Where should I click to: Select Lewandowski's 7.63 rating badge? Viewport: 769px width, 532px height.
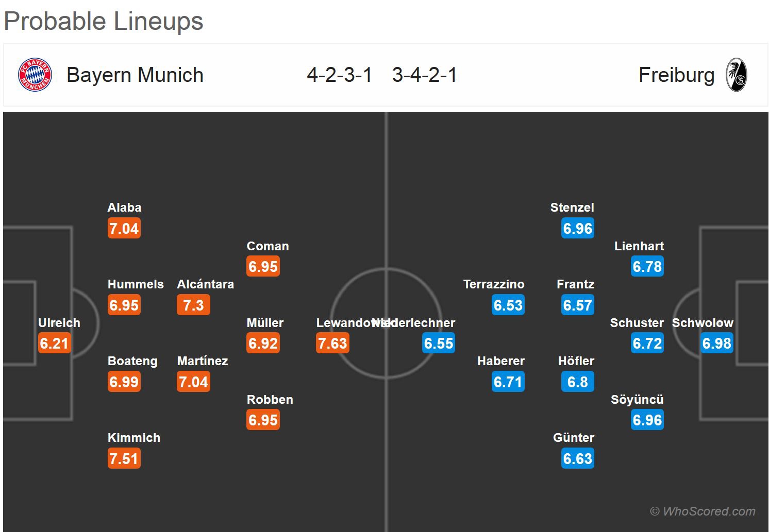coord(332,343)
